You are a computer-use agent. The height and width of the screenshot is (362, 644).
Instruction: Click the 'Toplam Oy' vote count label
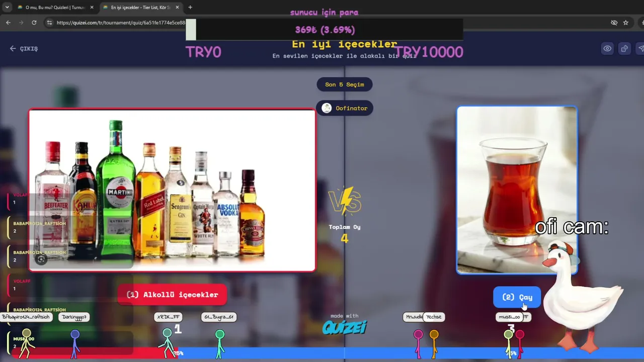[x=345, y=227]
